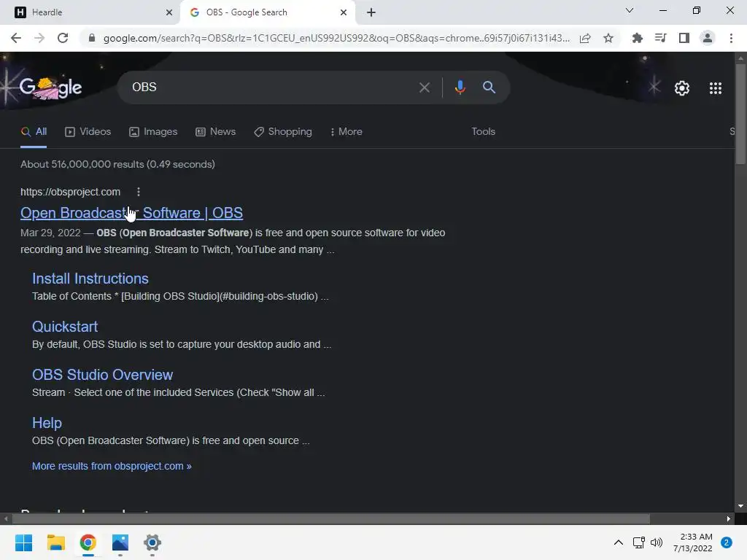747x560 pixels.
Task: Switch to the Heardle tab
Action: [x=90, y=12]
